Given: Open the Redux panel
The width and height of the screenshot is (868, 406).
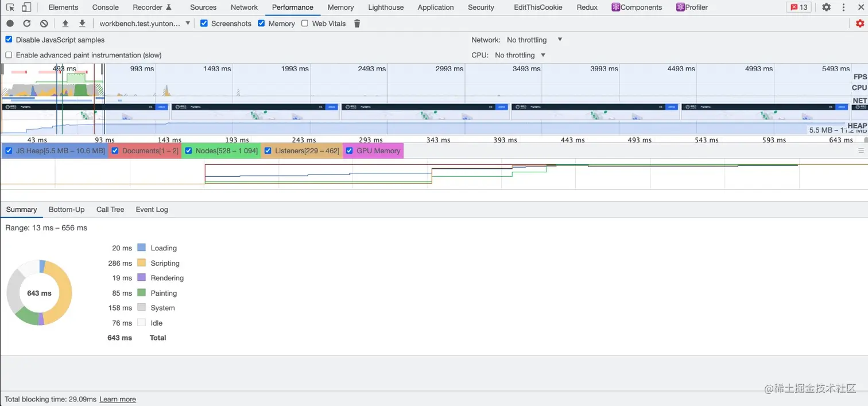Looking at the screenshot, I should [587, 7].
